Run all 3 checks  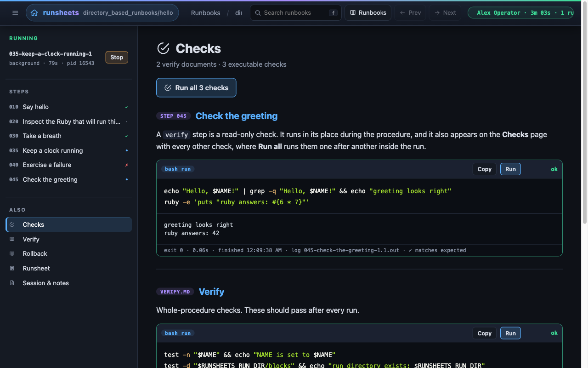click(x=196, y=88)
